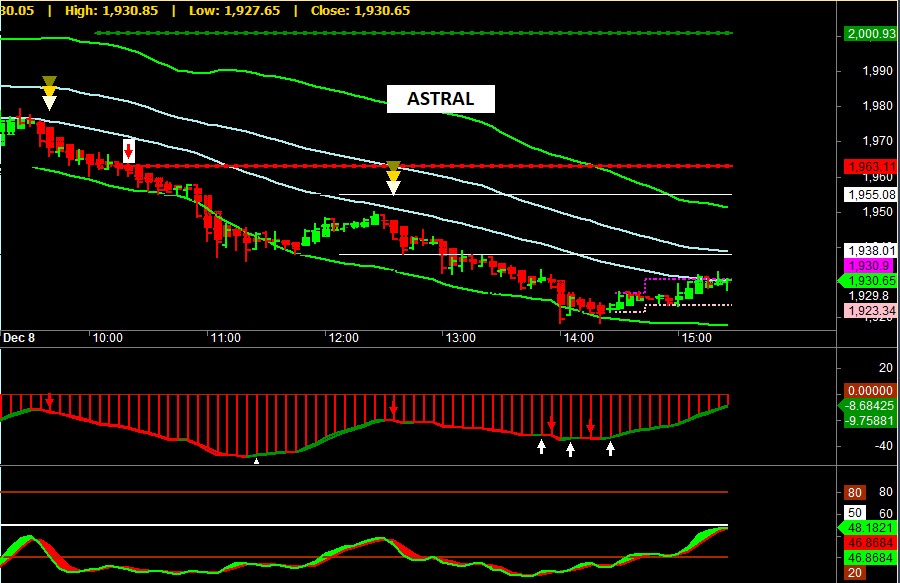Screen dimensions: 900x583
Task: Click the yellow sell arrow at session open
Action: (49, 92)
